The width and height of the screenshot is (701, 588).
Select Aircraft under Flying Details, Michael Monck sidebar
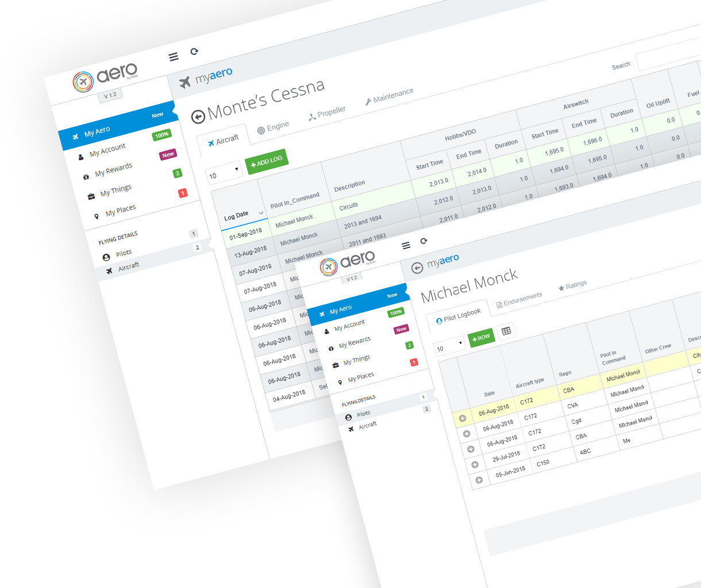(x=368, y=425)
